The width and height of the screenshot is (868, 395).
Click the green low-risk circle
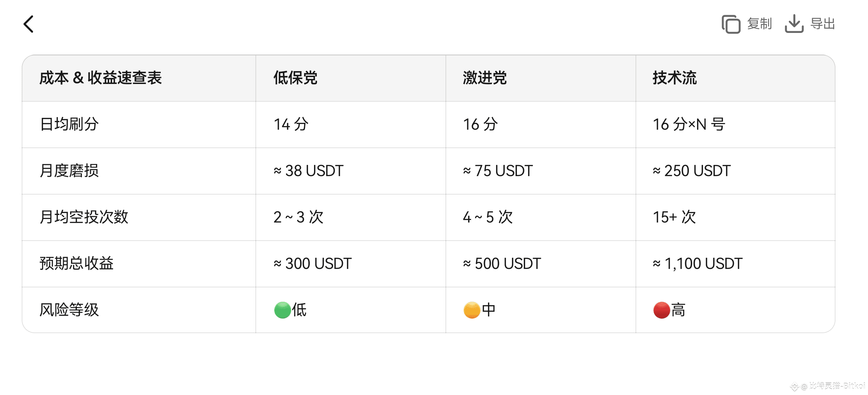pyautogui.click(x=282, y=310)
